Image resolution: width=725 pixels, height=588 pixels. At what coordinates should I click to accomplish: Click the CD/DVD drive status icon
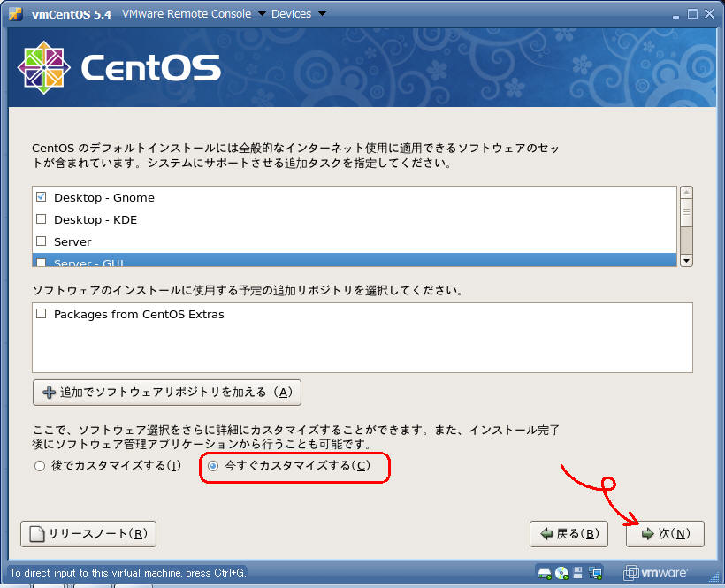point(561,572)
